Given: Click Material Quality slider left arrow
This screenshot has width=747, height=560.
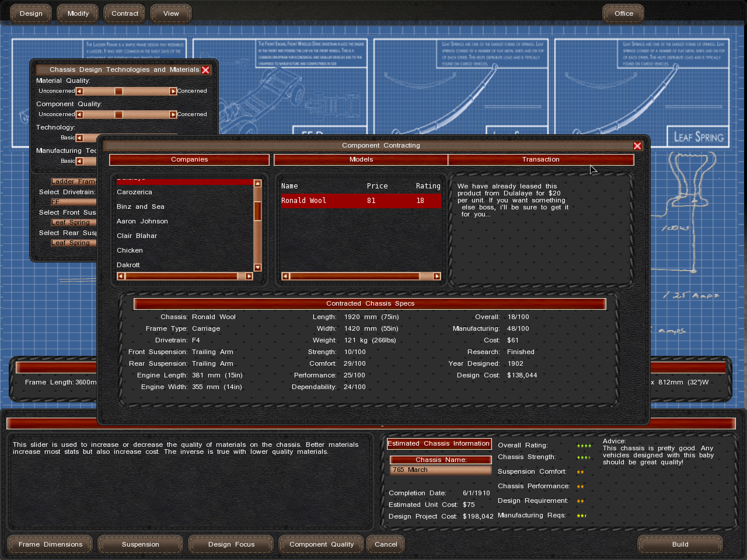Looking at the screenshot, I should (79, 91).
